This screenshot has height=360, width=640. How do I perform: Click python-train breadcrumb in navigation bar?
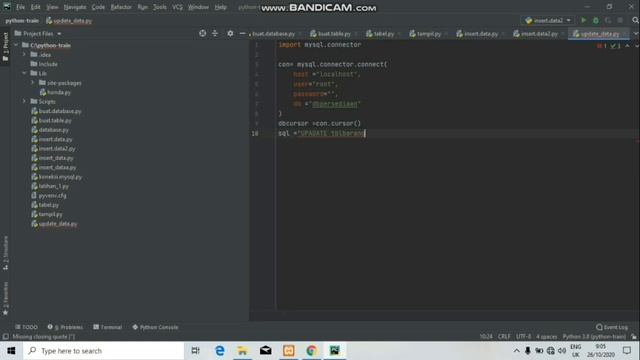click(x=22, y=20)
